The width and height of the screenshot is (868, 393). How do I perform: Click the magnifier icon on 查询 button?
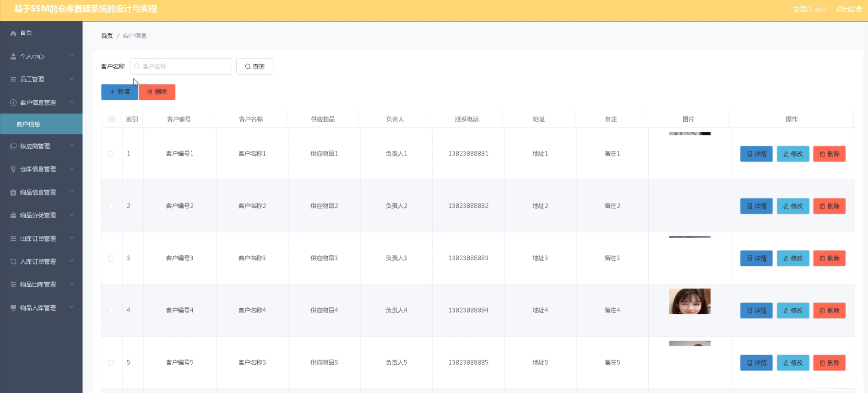pyautogui.click(x=248, y=66)
